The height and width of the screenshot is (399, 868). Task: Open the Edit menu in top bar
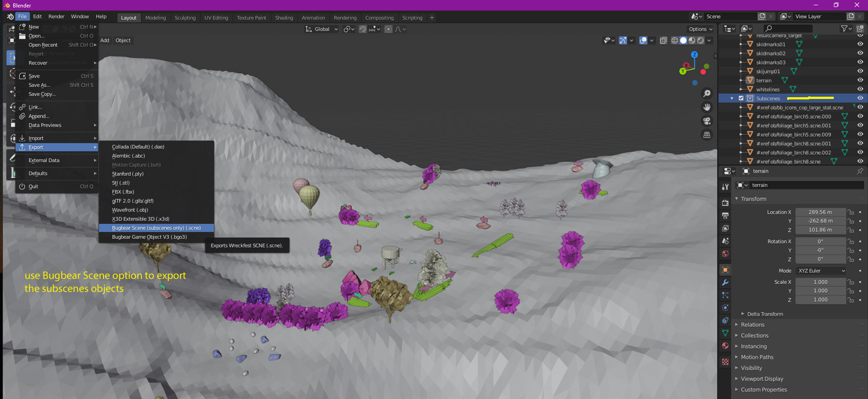[x=37, y=17]
